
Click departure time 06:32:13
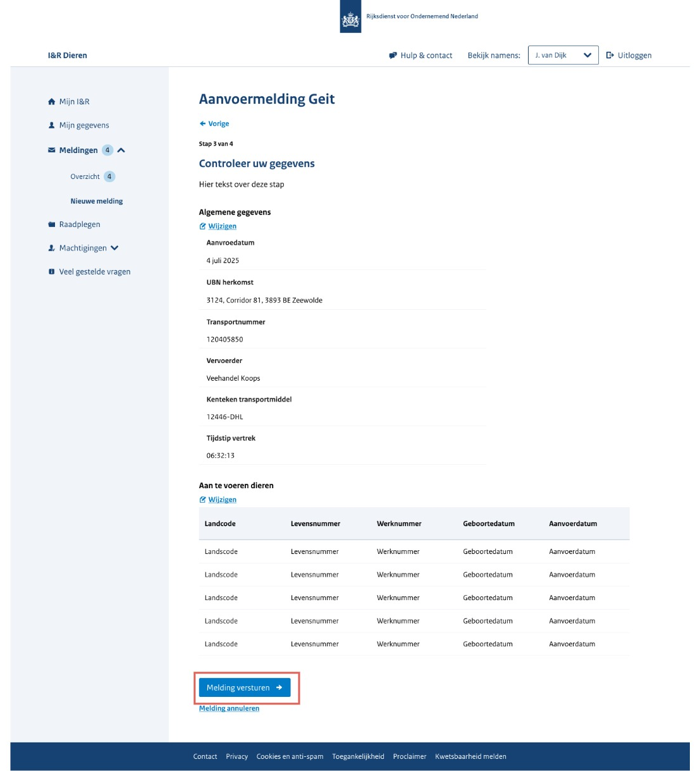pyautogui.click(x=220, y=456)
